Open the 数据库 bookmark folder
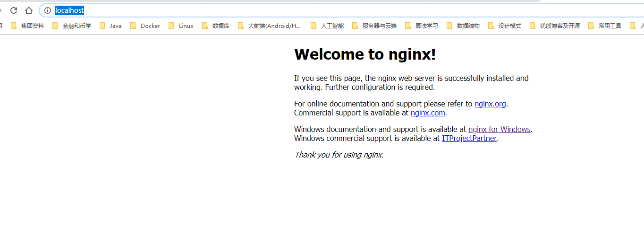The height and width of the screenshot is (237, 644). click(216, 26)
